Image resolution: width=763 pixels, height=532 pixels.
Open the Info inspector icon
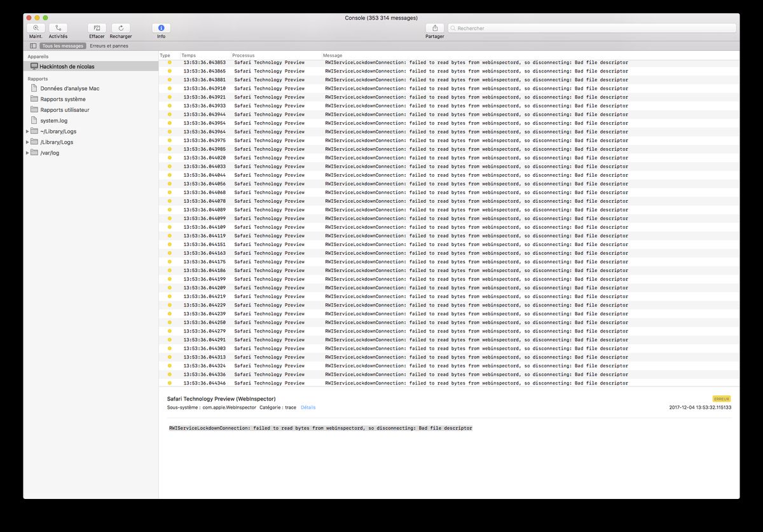pyautogui.click(x=161, y=28)
